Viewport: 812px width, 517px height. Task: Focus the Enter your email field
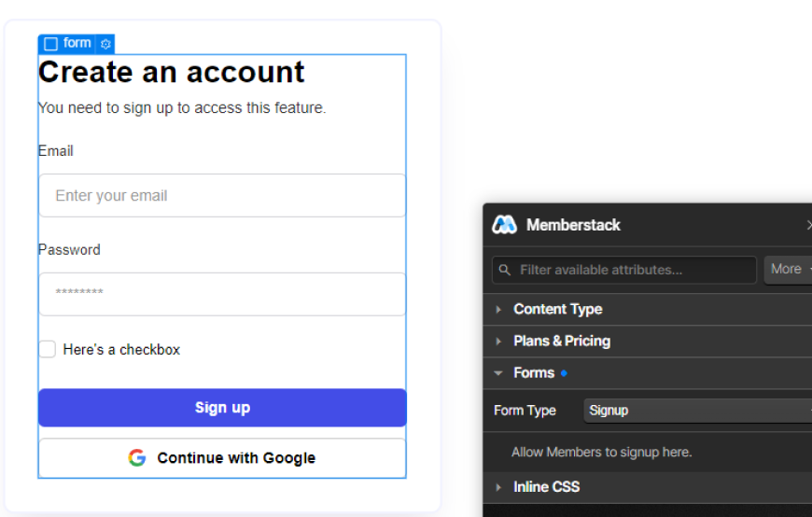click(222, 195)
